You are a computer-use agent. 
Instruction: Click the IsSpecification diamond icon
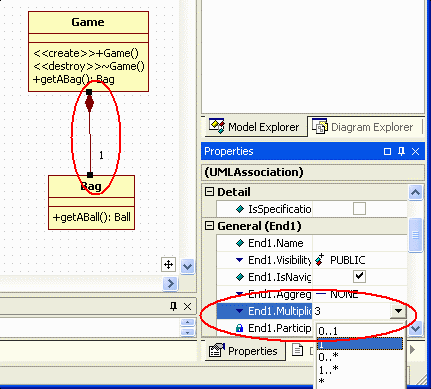pyautogui.click(x=240, y=209)
